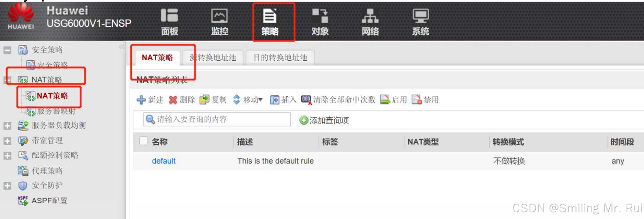Focus the 请输入要查询的内容 search field
644x219 pixels.
(217, 119)
